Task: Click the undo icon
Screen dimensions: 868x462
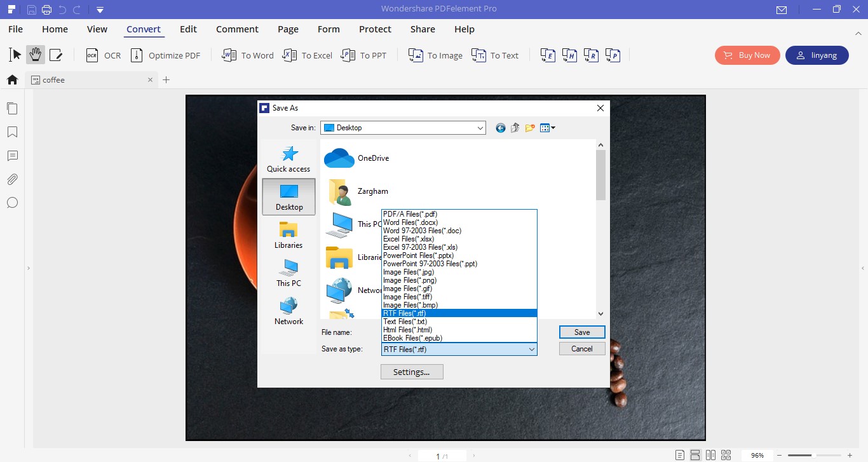Action: click(62, 10)
